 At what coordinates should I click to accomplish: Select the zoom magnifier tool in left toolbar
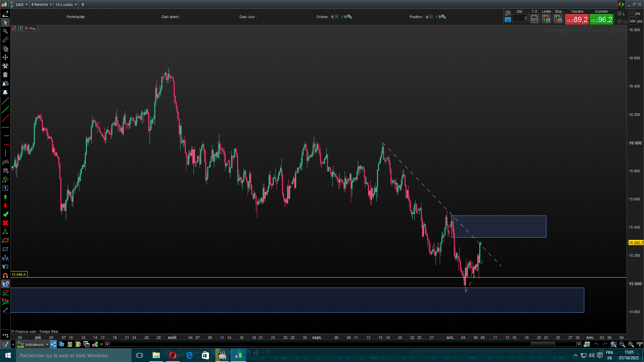(x=5, y=31)
